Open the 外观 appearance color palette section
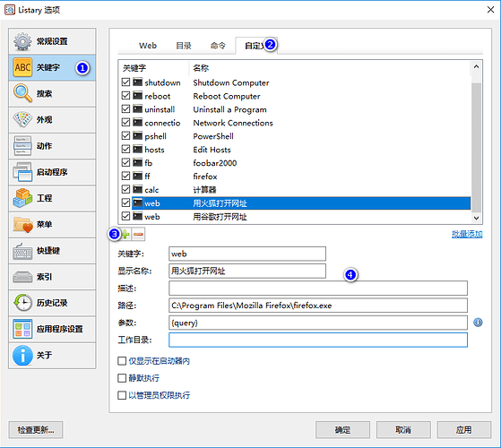This screenshot has width=501, height=448. pyautogui.click(x=52, y=120)
